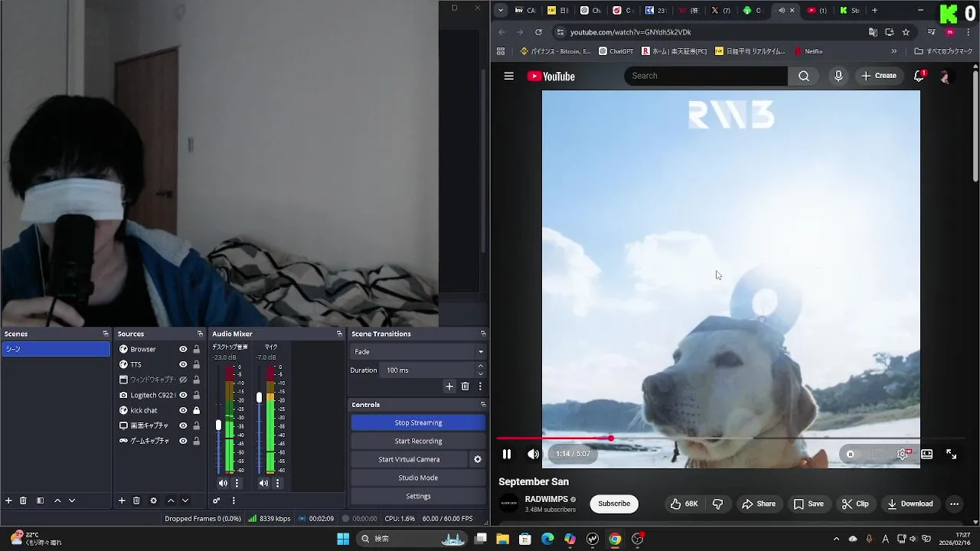Open Chrome translate page icon
Viewport: 980px width, 551px height.
click(x=873, y=32)
